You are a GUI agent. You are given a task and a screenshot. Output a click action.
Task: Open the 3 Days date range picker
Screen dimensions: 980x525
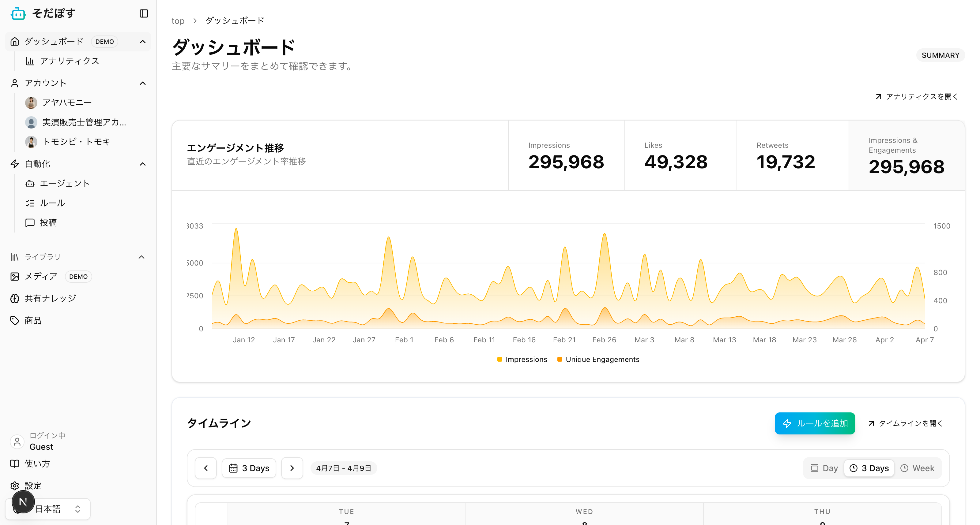249,468
